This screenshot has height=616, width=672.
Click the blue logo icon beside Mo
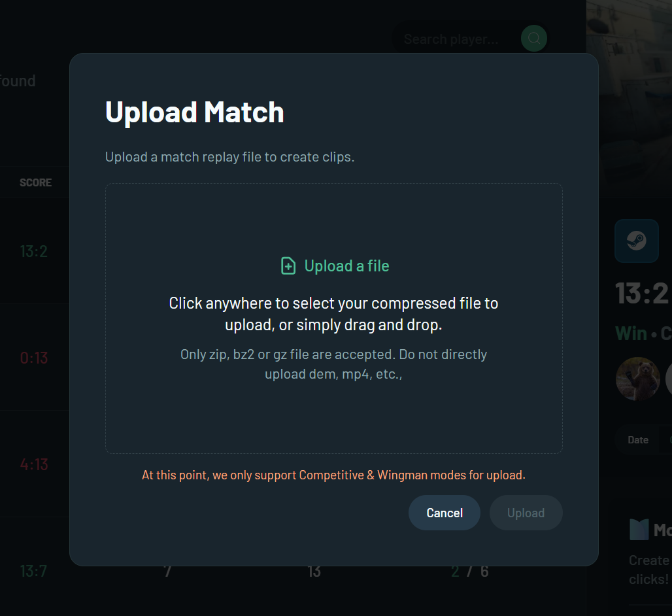click(x=639, y=530)
